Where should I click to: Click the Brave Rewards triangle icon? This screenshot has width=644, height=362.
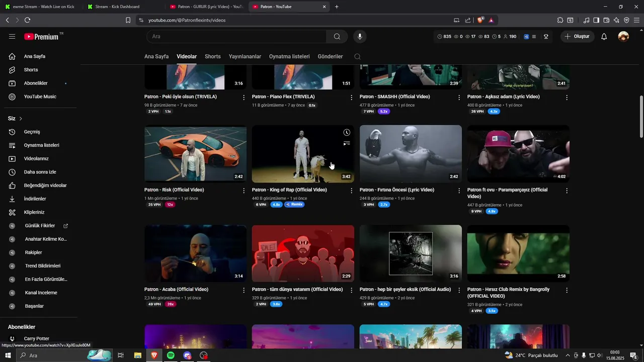pyautogui.click(x=491, y=20)
